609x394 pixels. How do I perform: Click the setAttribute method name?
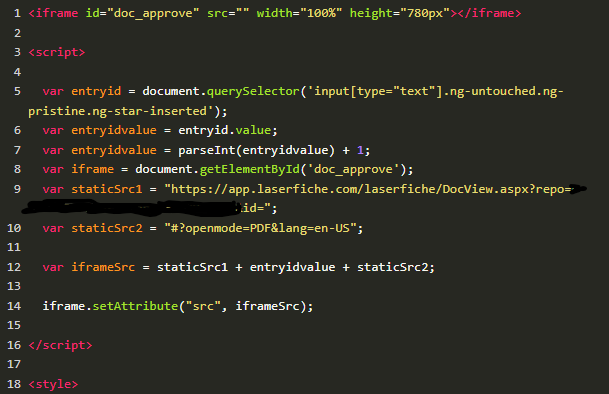click(x=135, y=306)
